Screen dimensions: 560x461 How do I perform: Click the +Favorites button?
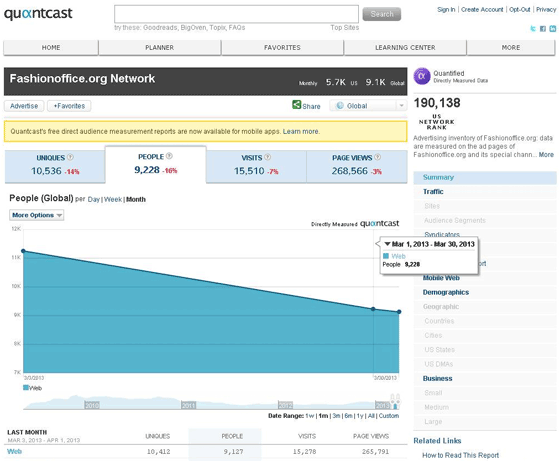coord(69,106)
